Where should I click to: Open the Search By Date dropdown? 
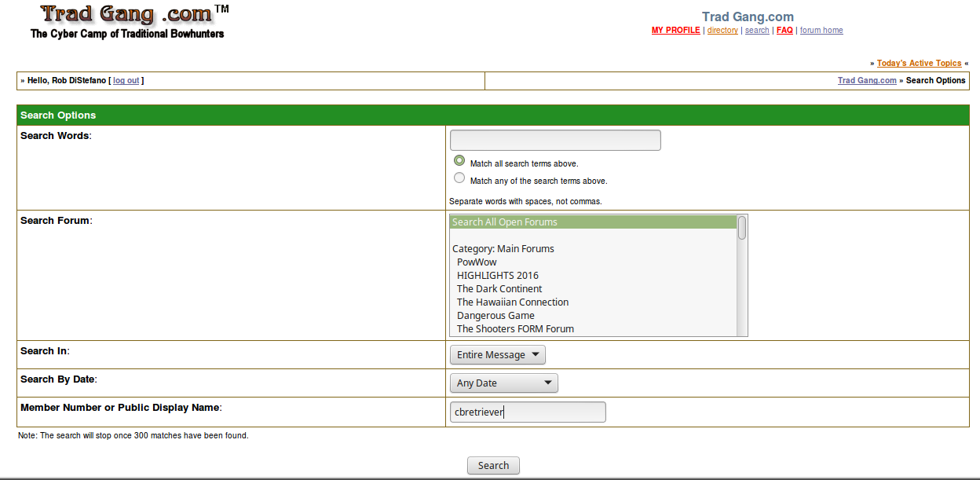point(504,383)
